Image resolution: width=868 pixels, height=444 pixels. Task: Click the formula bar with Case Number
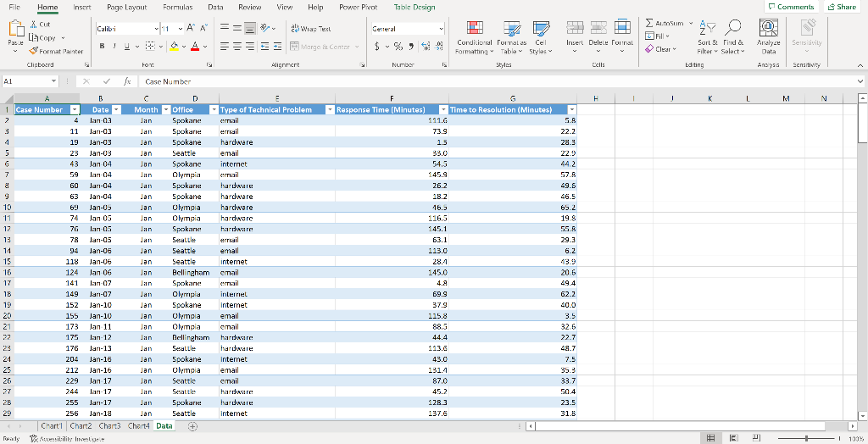498,81
